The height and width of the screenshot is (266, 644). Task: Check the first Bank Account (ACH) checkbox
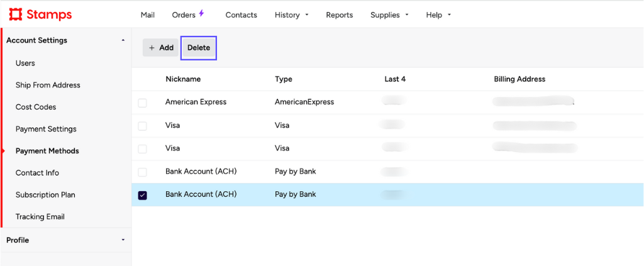[142, 172]
